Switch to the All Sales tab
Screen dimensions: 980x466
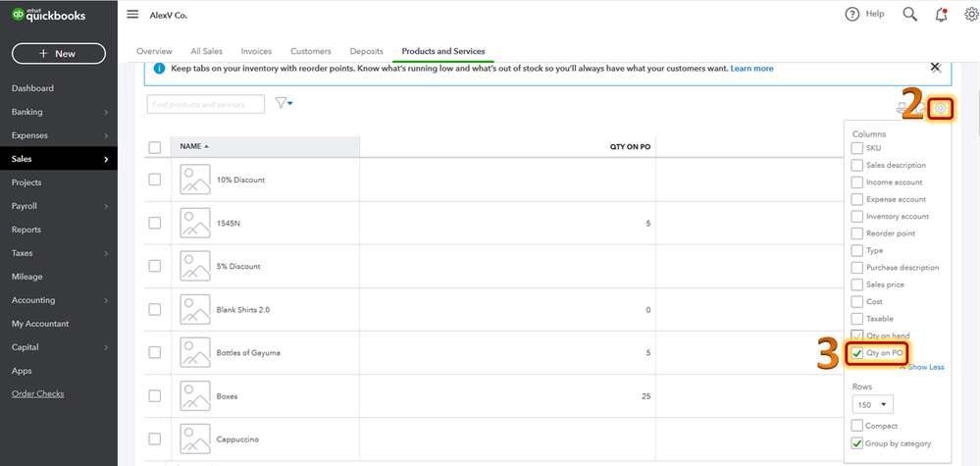[206, 51]
